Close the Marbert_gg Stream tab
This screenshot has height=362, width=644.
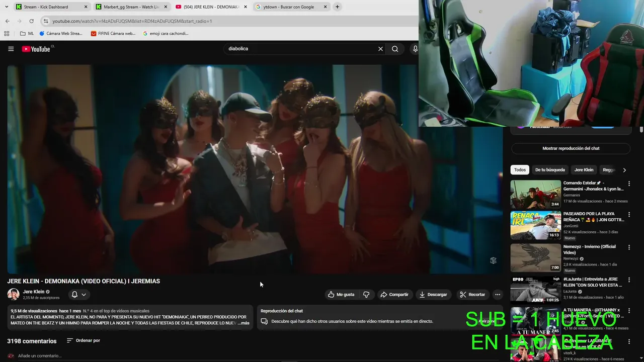click(x=166, y=7)
